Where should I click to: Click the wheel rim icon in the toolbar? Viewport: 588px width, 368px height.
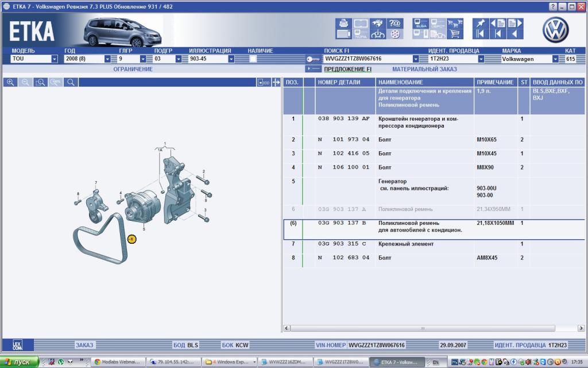pyautogui.click(x=395, y=34)
